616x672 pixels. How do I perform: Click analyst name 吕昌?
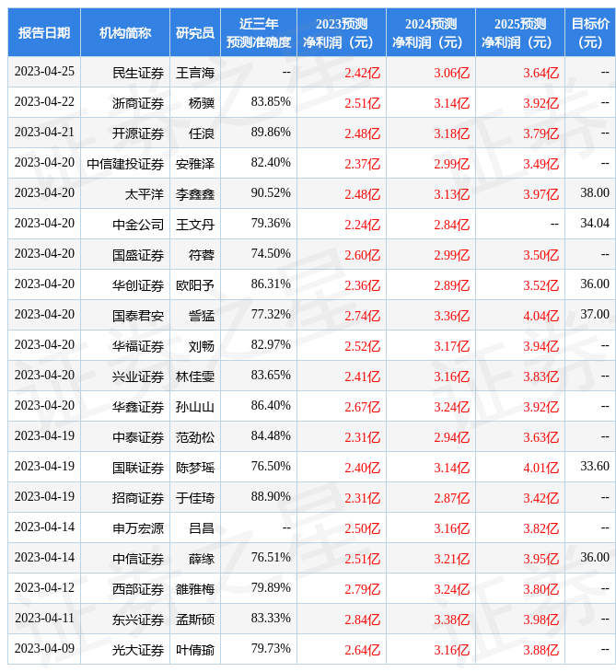point(202,528)
